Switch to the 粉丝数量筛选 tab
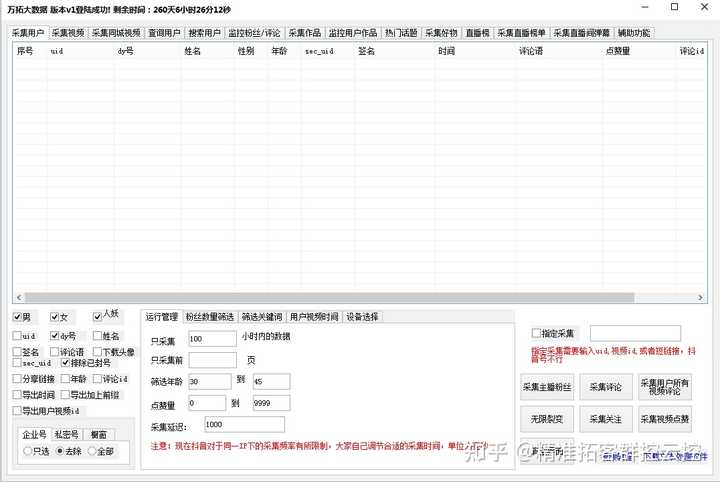This screenshot has height=482, width=720. pyautogui.click(x=209, y=317)
